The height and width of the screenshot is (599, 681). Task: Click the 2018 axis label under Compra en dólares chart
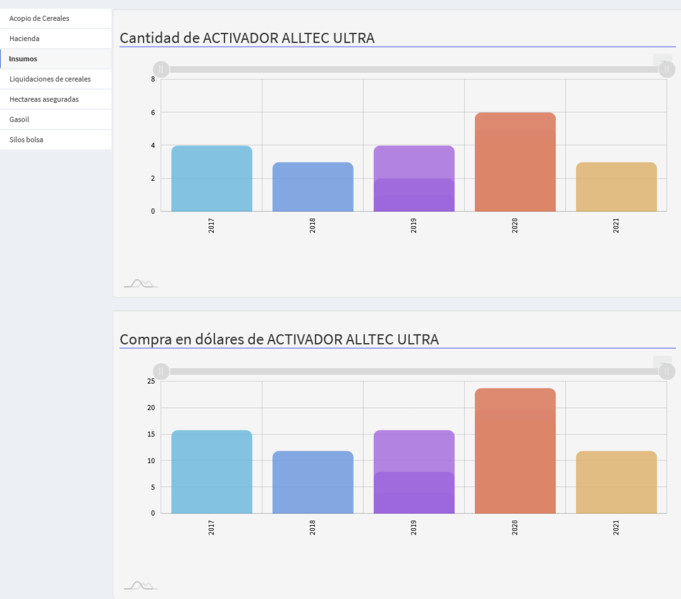click(x=313, y=528)
